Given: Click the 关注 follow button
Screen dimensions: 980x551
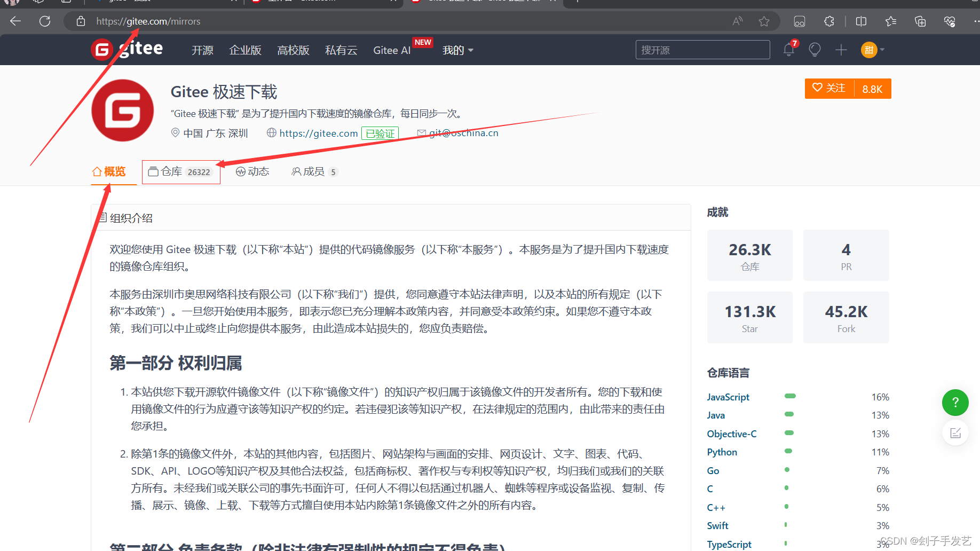Looking at the screenshot, I should click(829, 88).
